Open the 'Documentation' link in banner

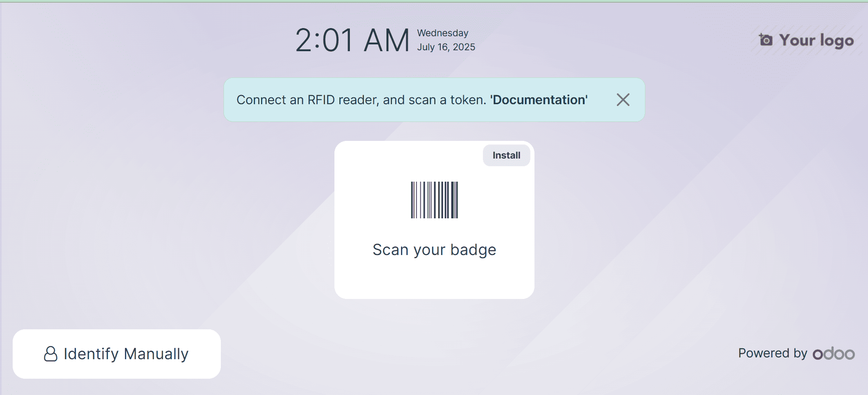click(539, 100)
